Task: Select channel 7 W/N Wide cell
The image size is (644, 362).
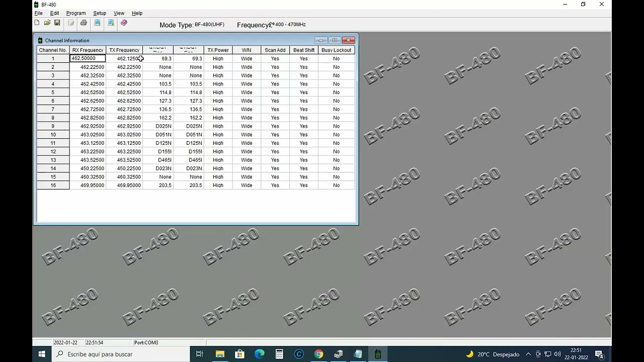Action: (x=247, y=109)
